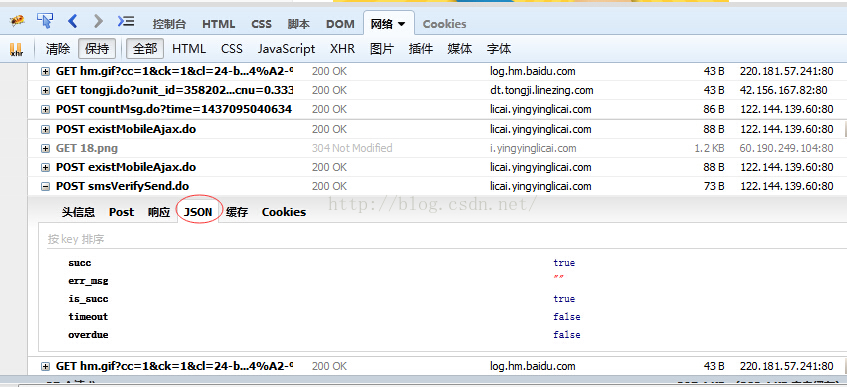Expand the first GET hm.gif request
847x387 pixels.
(x=45, y=71)
